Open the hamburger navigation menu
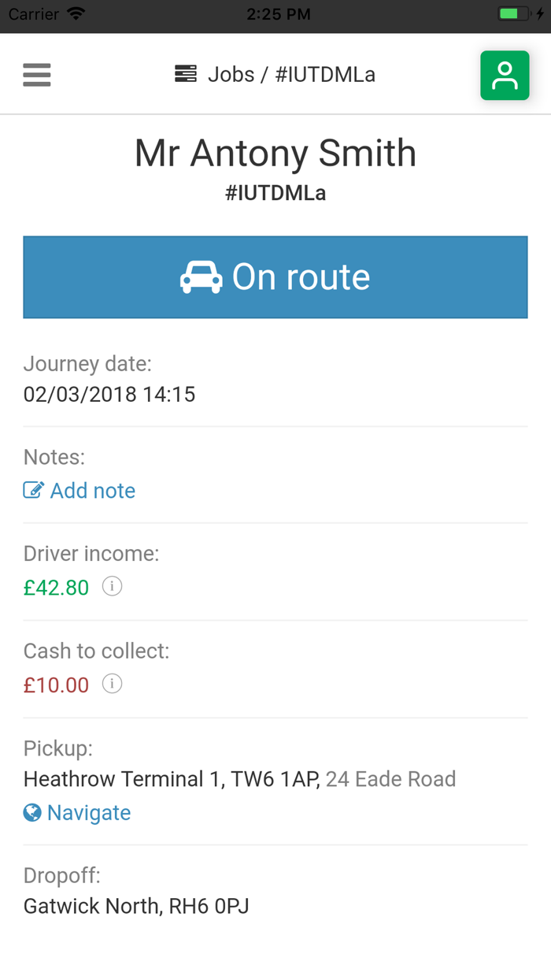The image size is (551, 980). click(x=36, y=74)
